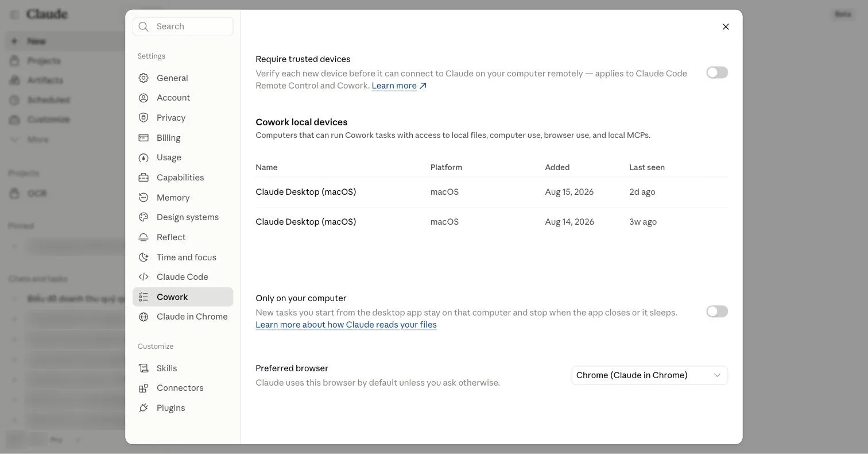This screenshot has height=454, width=868.
Task: Click the Memory history icon
Action: pos(144,198)
